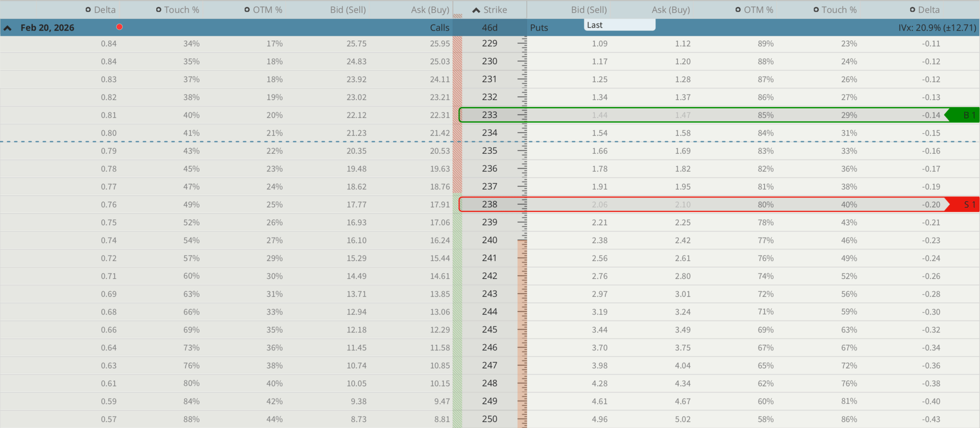Click put bid 3.98 at strike 247

[x=600, y=366]
